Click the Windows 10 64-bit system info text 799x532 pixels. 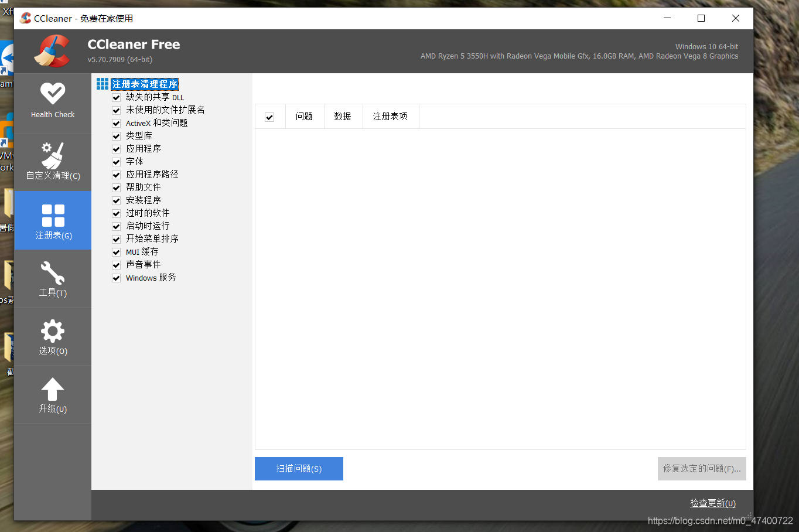[706, 47]
